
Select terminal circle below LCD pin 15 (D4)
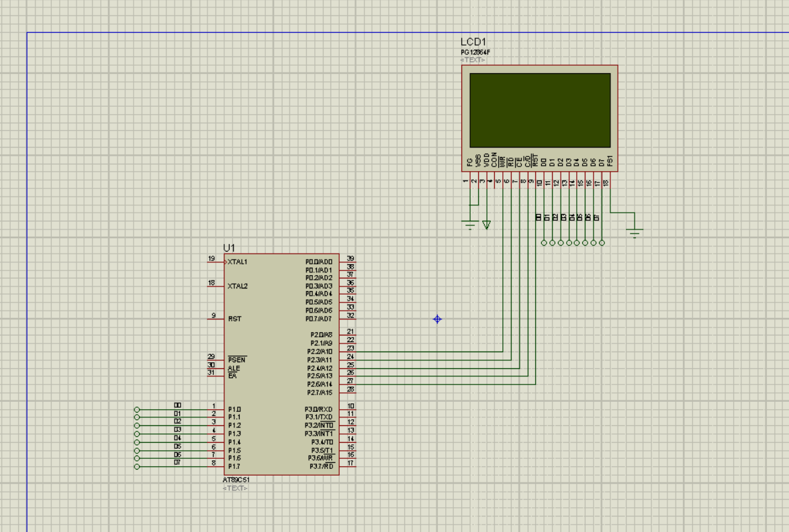click(x=577, y=243)
